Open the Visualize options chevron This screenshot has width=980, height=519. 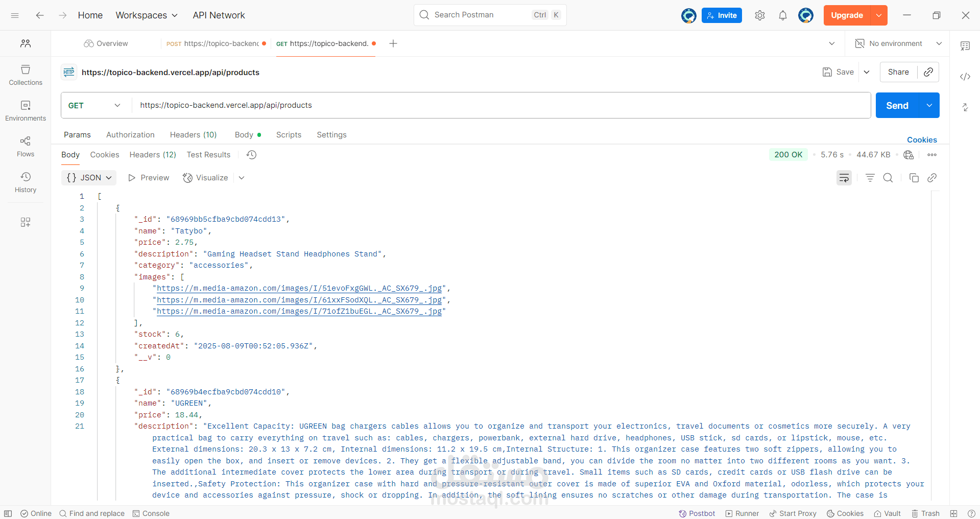242,178
